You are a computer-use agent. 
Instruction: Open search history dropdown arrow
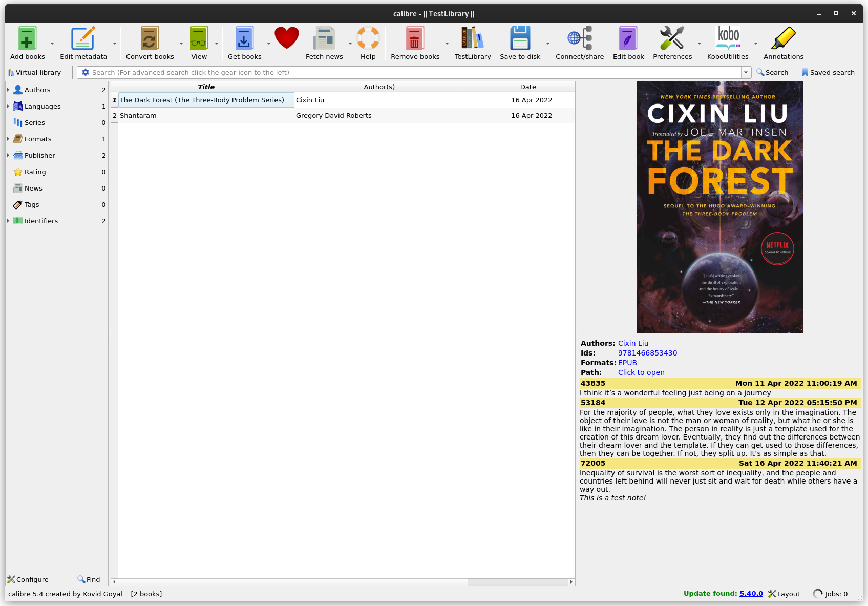746,72
